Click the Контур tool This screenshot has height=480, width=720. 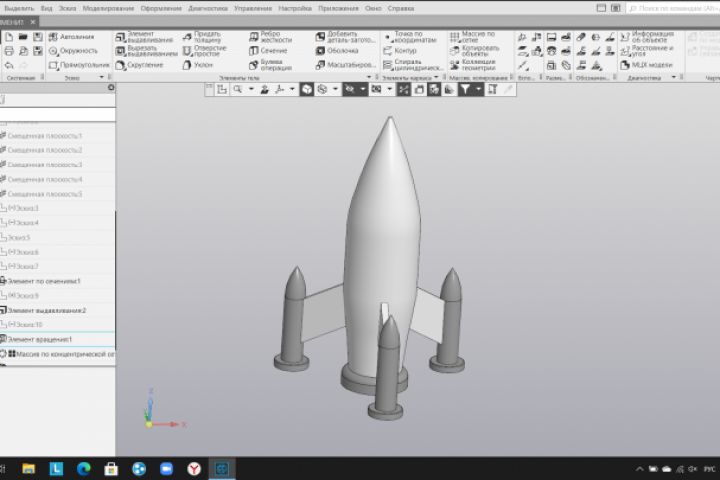(400, 51)
